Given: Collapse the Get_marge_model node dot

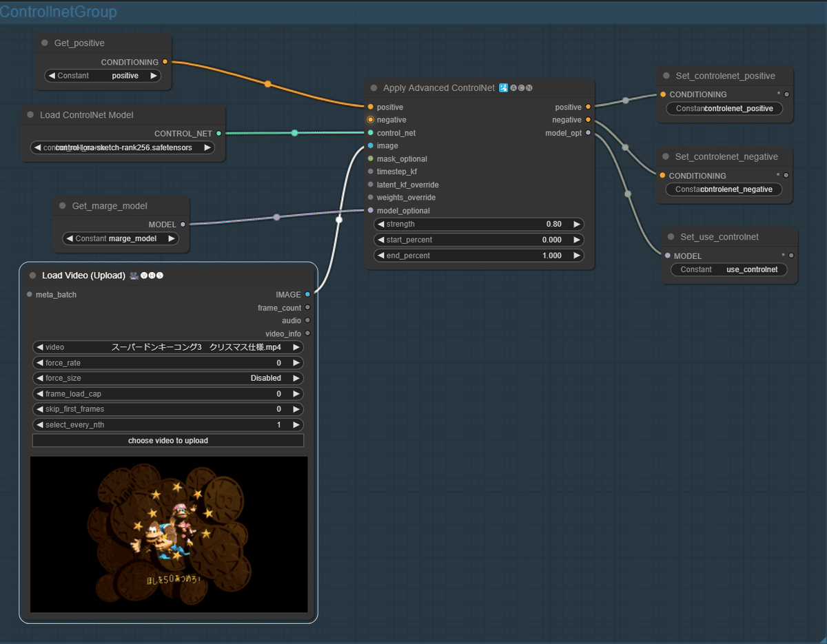Looking at the screenshot, I should [x=63, y=206].
